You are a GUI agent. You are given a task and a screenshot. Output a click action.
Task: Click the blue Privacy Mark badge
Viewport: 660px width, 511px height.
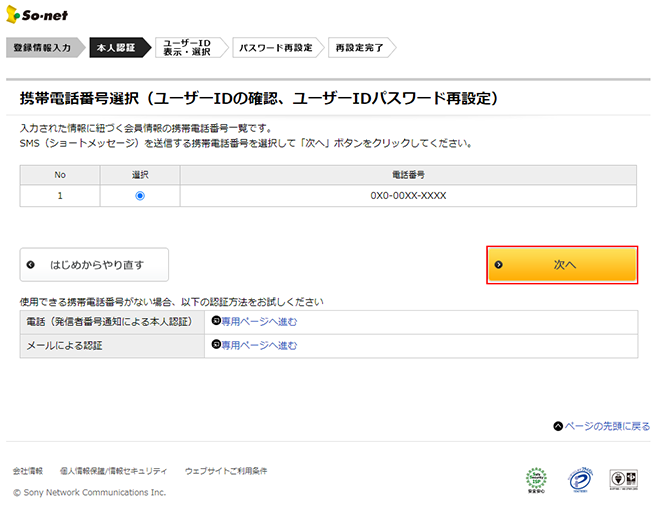tap(583, 480)
